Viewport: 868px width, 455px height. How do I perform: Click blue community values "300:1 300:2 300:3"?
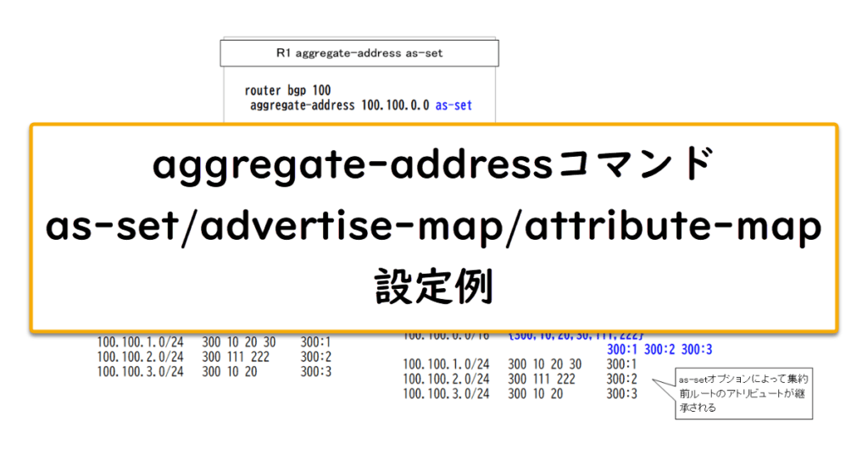click(659, 349)
